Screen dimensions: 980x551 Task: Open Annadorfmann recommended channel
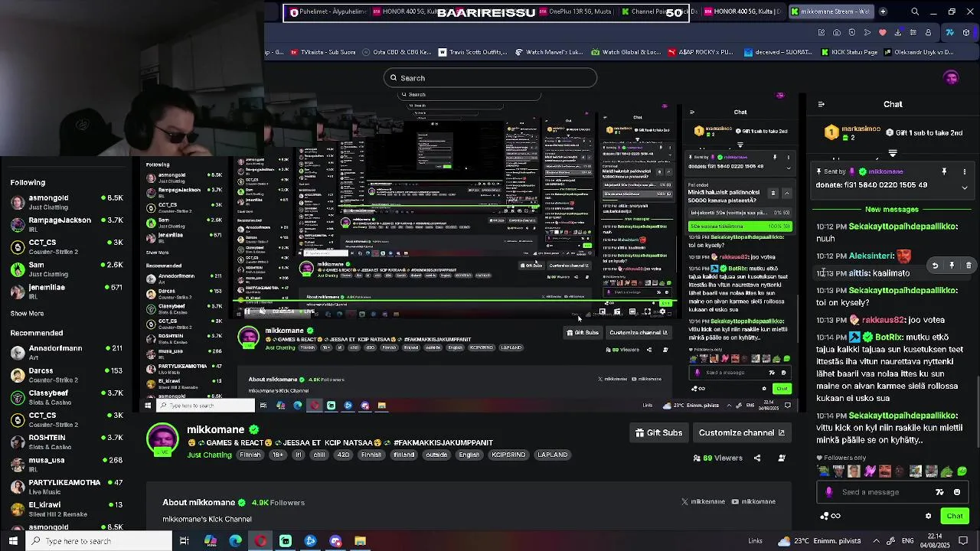point(66,352)
